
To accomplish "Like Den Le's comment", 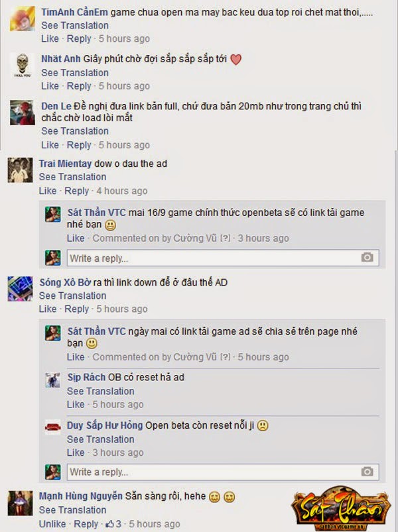I will coord(50,145).
